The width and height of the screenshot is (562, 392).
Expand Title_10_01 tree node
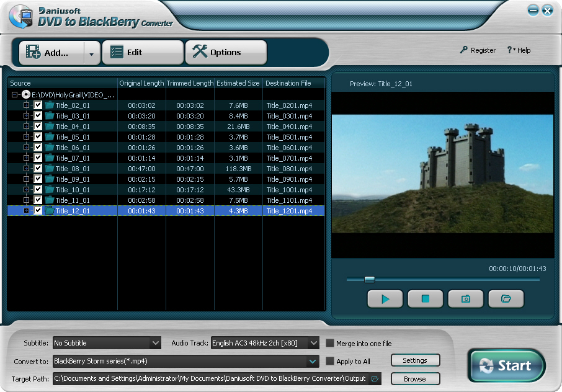pos(26,189)
